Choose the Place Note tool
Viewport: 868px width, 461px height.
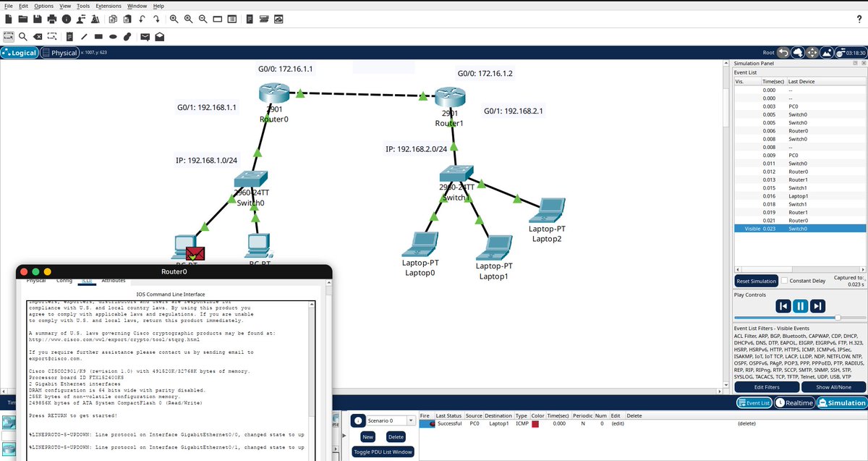(x=69, y=36)
